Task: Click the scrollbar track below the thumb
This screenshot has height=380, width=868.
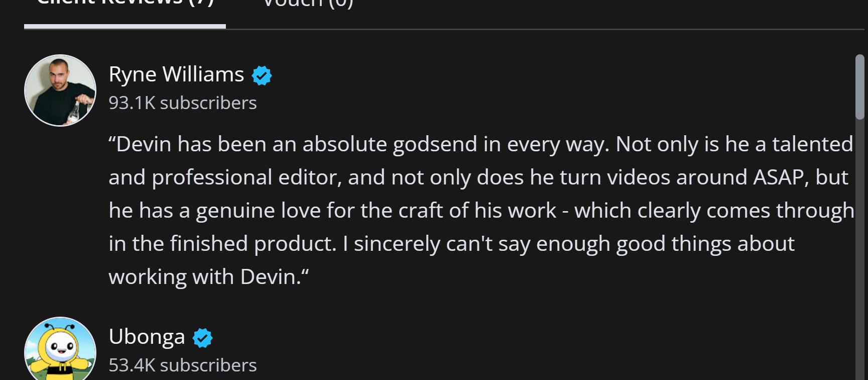Action: pyautogui.click(x=859, y=251)
